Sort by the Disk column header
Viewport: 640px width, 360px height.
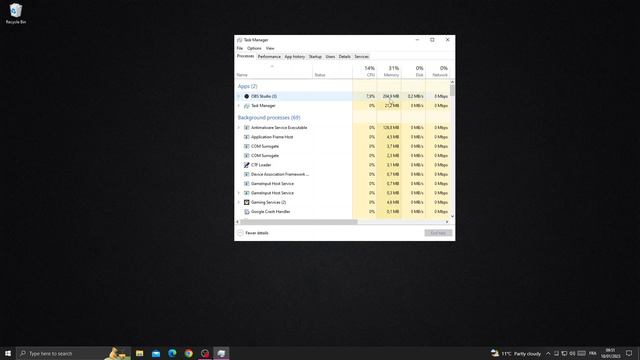[413, 71]
